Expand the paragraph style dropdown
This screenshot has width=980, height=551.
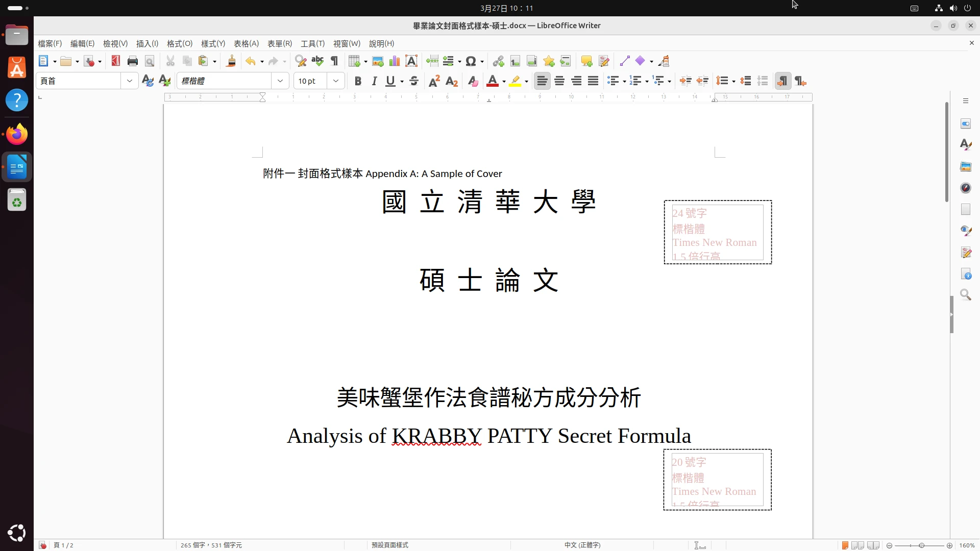pos(130,81)
